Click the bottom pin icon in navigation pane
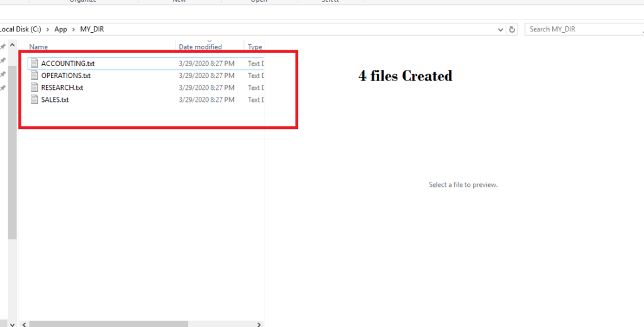The width and height of the screenshot is (644, 327). tap(3, 88)
